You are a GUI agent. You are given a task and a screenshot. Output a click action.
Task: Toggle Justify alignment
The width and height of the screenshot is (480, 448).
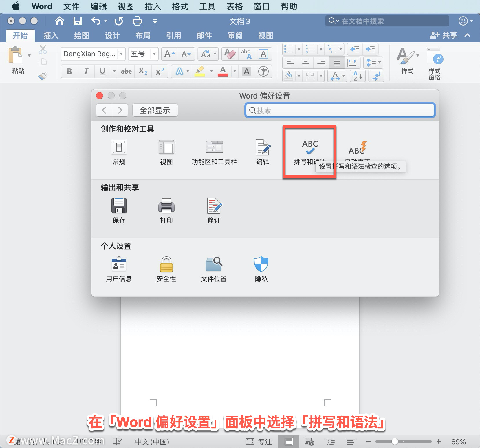tap(337, 63)
